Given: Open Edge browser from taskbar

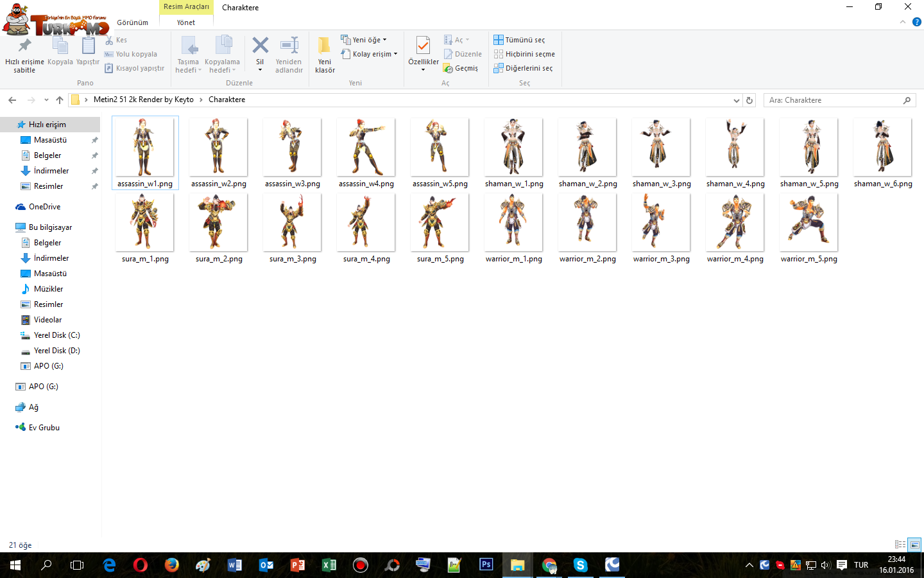Looking at the screenshot, I should click(x=109, y=565).
